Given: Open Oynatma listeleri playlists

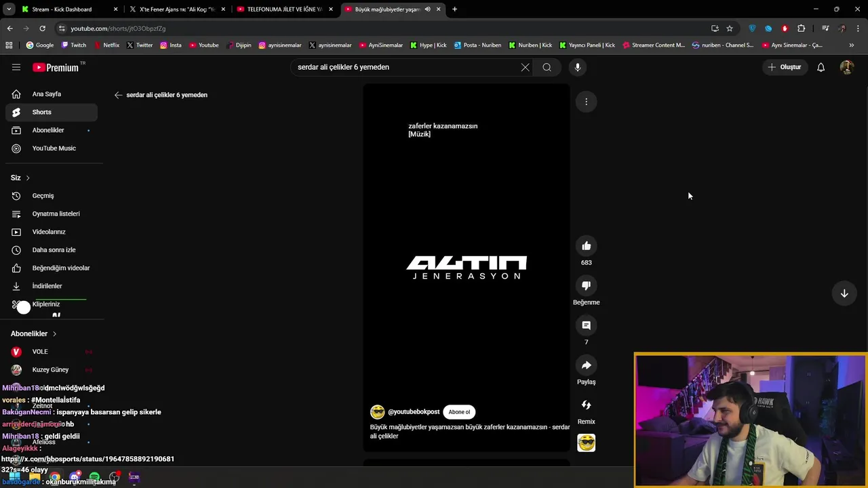Looking at the screenshot, I should [52, 213].
